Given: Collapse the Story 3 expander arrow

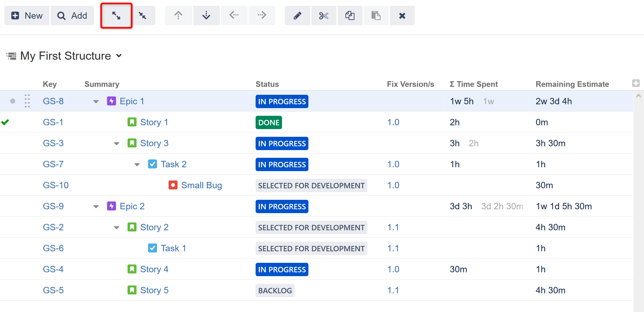Looking at the screenshot, I should [116, 144].
